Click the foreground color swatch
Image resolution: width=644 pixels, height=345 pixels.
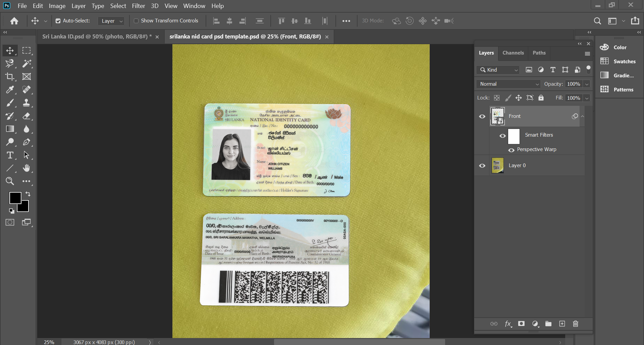[x=15, y=198]
